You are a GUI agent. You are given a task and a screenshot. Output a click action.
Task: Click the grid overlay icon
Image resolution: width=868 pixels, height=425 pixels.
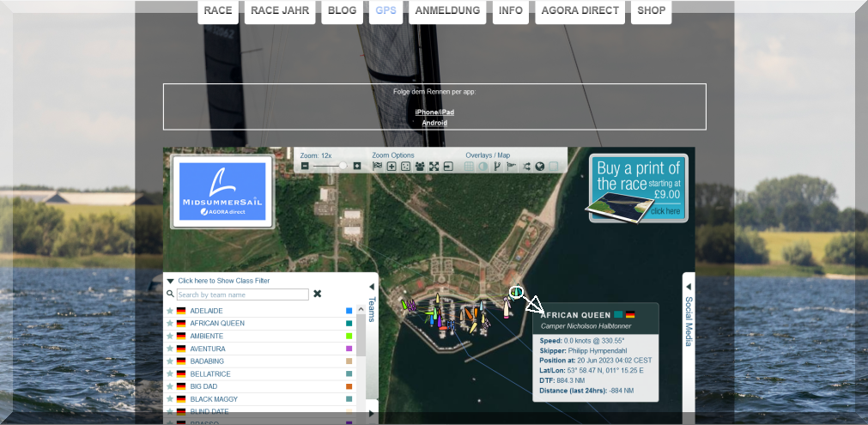[x=469, y=167]
